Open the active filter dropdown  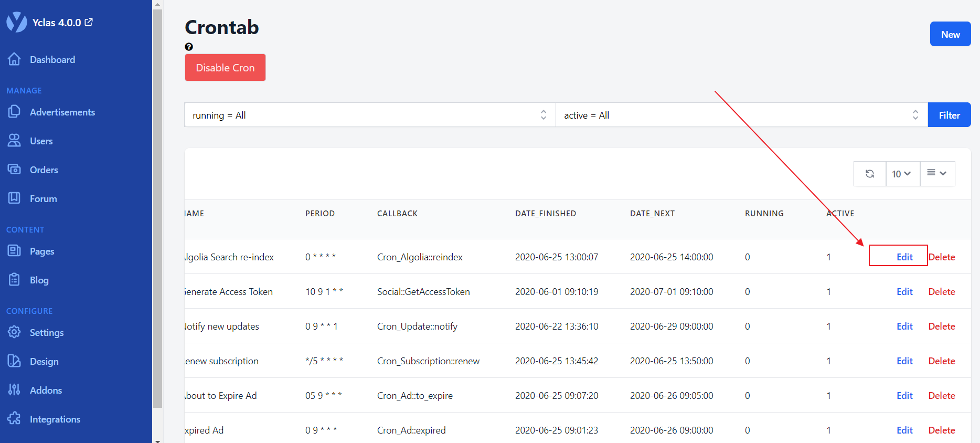click(741, 115)
